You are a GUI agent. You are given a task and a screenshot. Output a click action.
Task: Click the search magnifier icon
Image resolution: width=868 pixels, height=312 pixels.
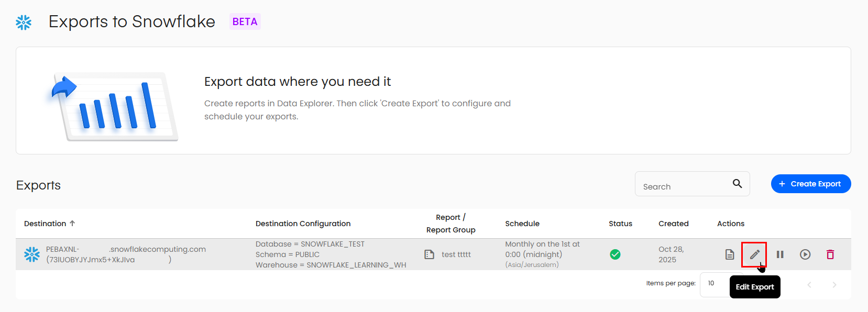click(737, 183)
